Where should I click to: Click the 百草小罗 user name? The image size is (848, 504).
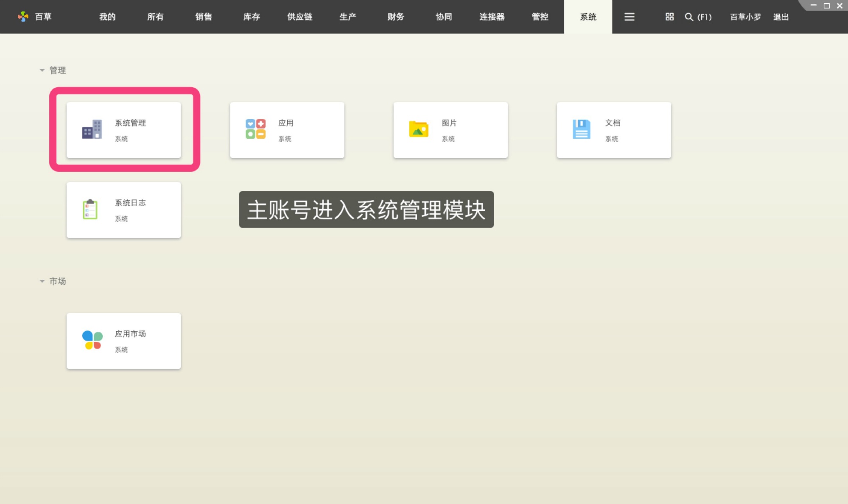pyautogui.click(x=745, y=17)
